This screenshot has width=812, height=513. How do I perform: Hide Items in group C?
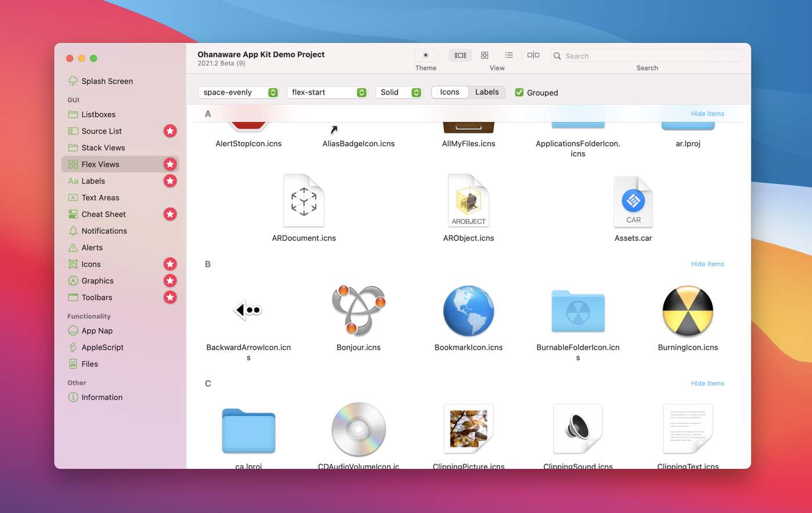(708, 384)
